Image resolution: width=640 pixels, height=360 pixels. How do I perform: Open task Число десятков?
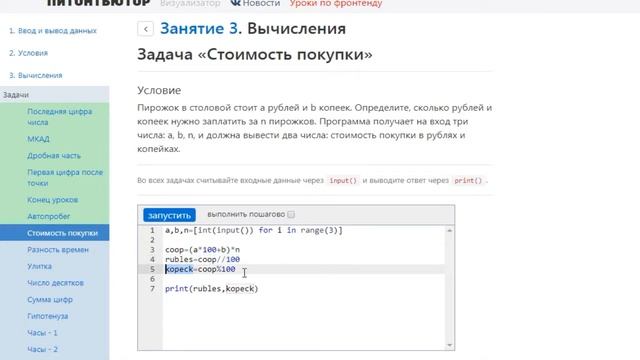pos(55,283)
